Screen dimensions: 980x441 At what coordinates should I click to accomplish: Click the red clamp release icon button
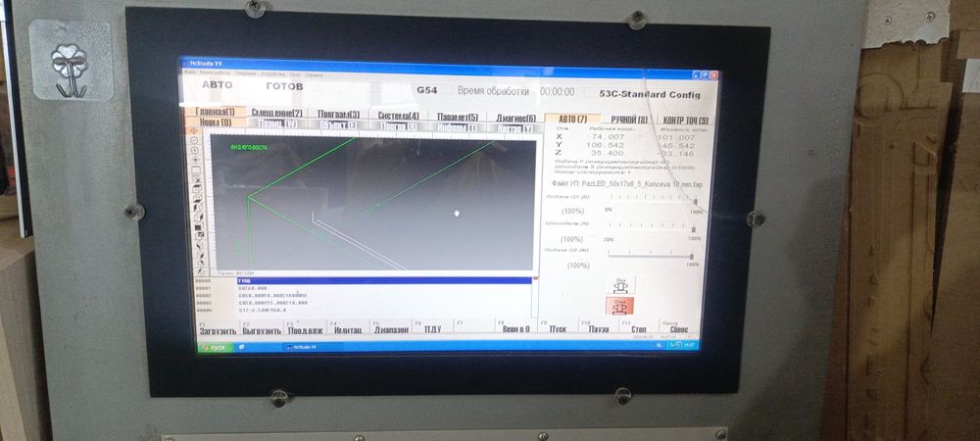pyautogui.click(x=619, y=306)
